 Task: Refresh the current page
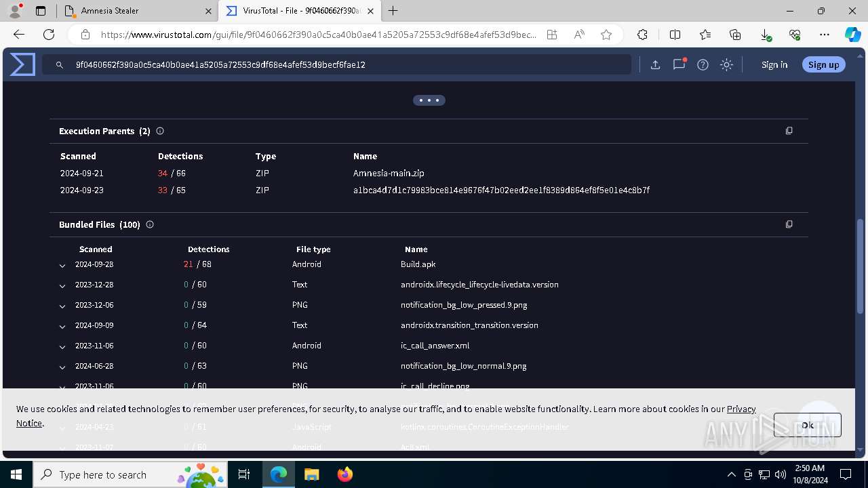(x=49, y=35)
